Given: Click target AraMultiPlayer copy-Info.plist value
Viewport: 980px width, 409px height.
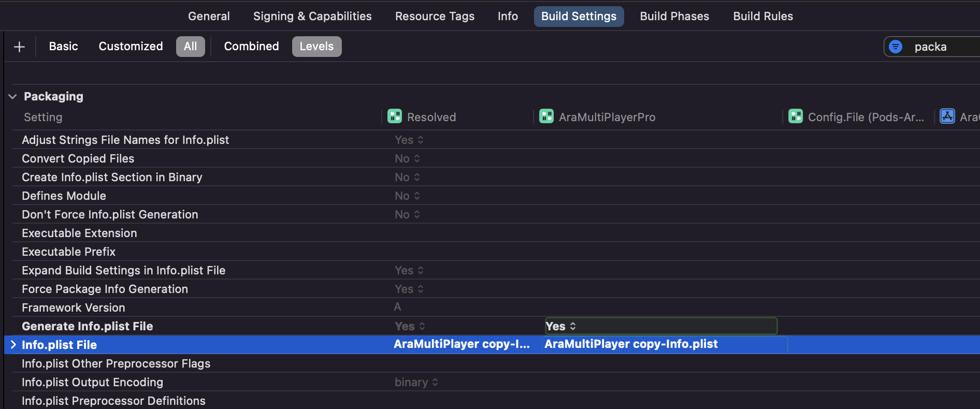Looking at the screenshot, I should [631, 344].
